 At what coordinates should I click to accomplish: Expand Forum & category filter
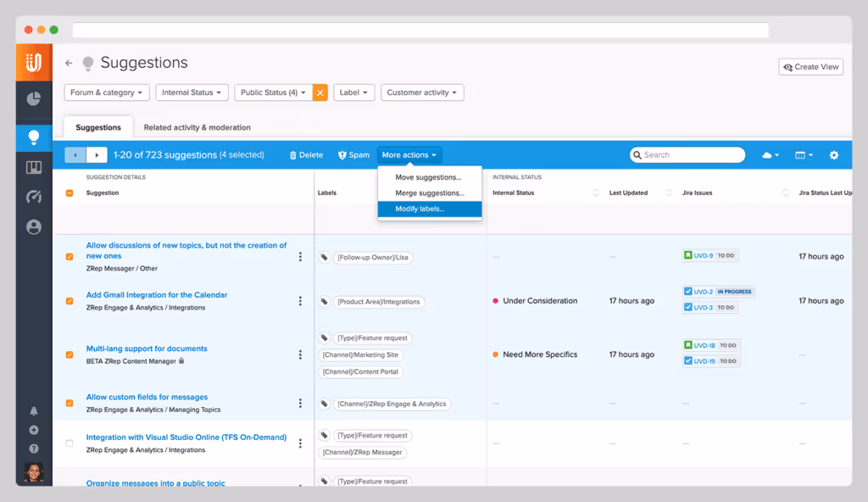[x=106, y=92]
